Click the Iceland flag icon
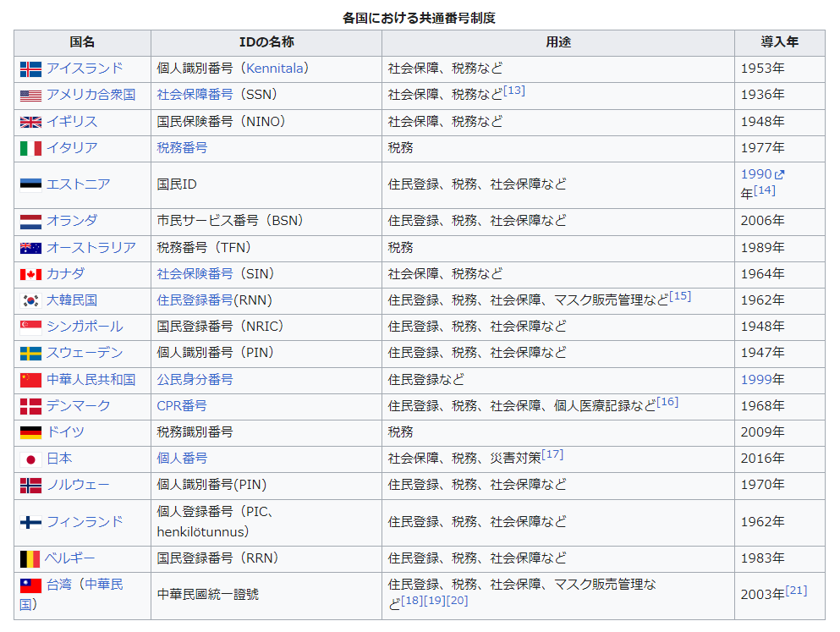 click(30, 69)
